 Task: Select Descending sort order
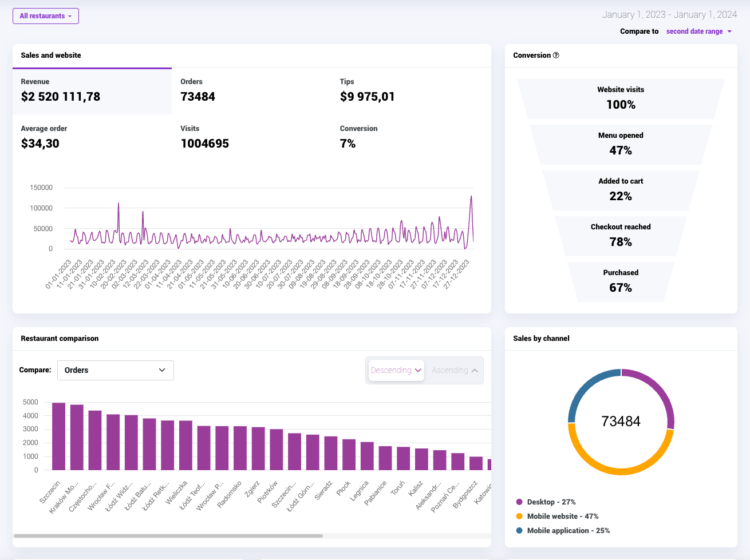point(396,370)
